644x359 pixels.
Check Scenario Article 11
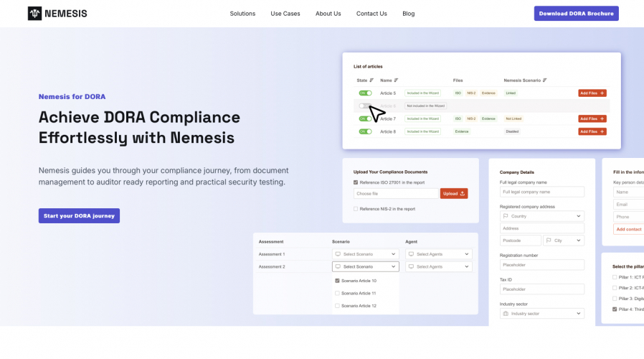tap(337, 293)
